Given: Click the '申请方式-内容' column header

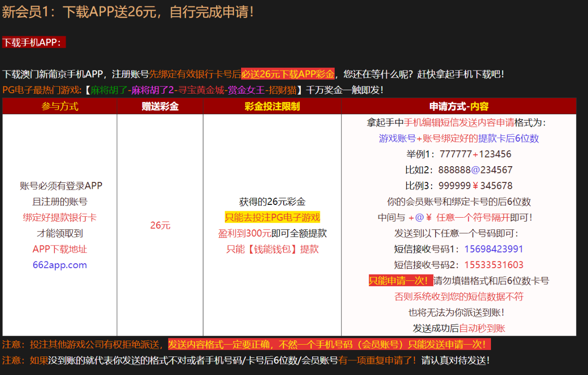Looking at the screenshot, I should 459,106.
